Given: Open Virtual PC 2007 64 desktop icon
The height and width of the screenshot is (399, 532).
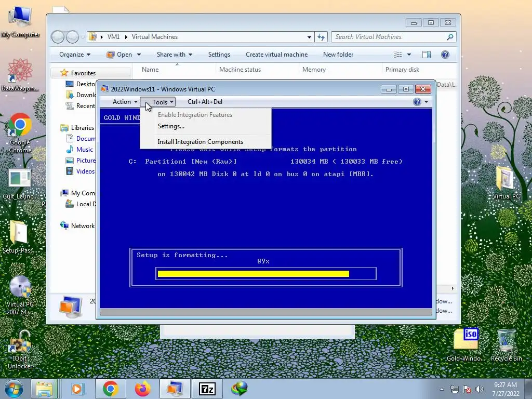Looking at the screenshot, I should pos(20,295).
